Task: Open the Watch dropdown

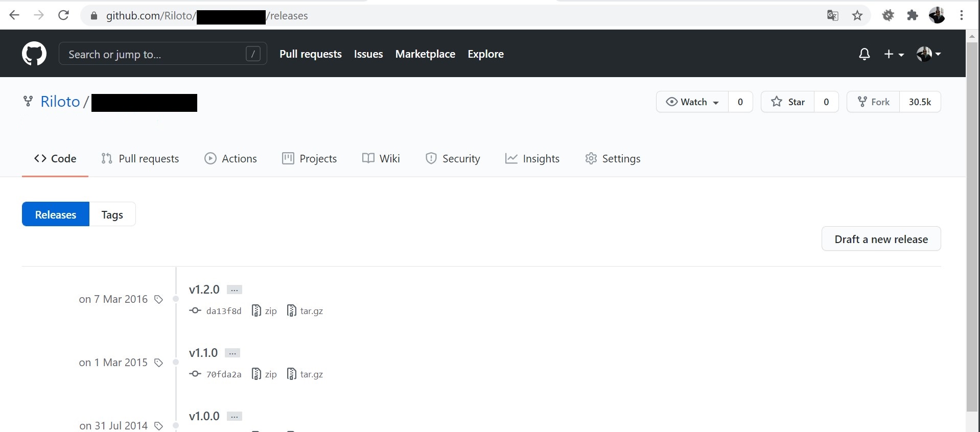Action: 692,102
